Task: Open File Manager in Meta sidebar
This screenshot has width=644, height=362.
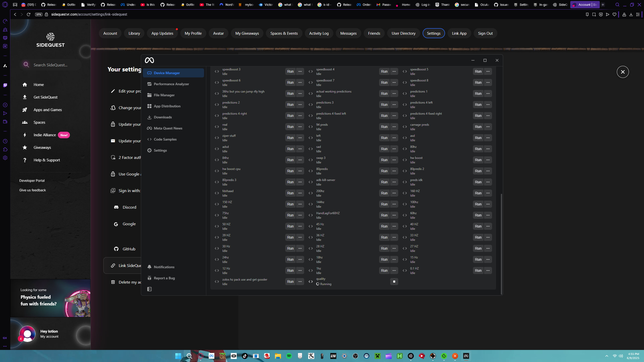Action: (x=164, y=95)
